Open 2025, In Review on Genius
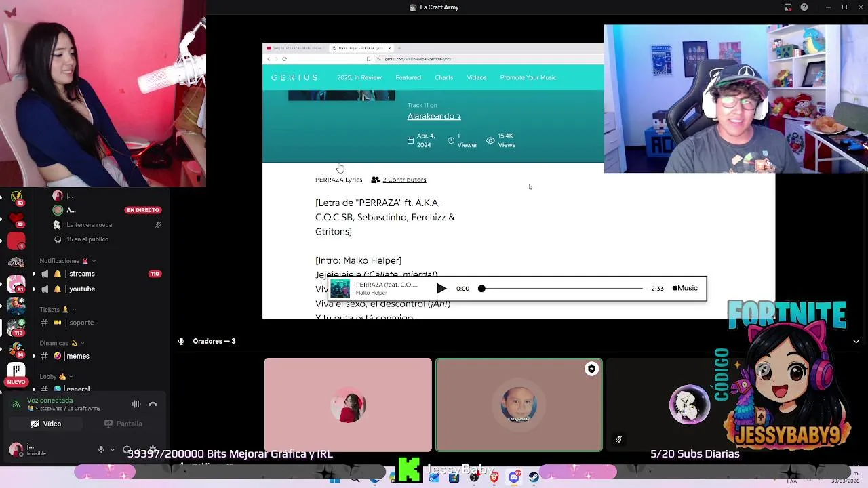This screenshot has height=488, width=868. pyautogui.click(x=359, y=77)
